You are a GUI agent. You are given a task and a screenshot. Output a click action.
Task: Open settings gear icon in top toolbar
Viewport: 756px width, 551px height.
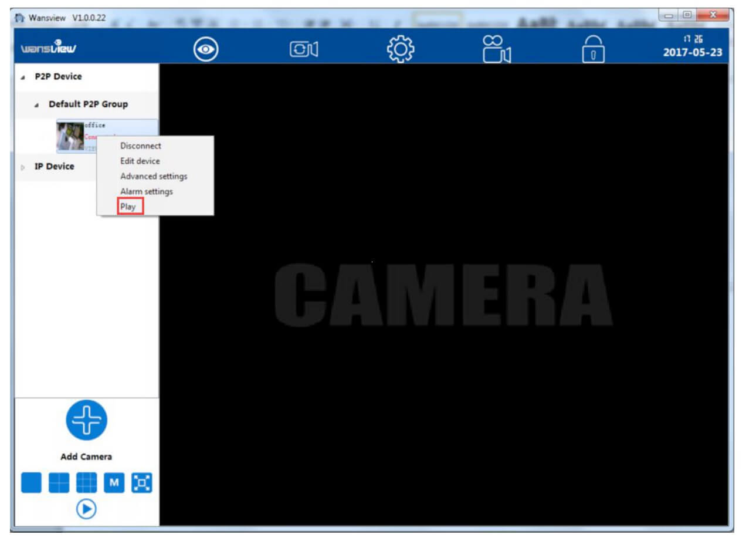[x=401, y=49]
